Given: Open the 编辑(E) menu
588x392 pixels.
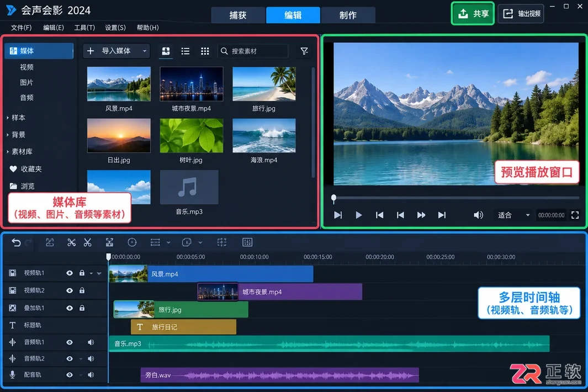Looking at the screenshot, I should click(54, 28).
